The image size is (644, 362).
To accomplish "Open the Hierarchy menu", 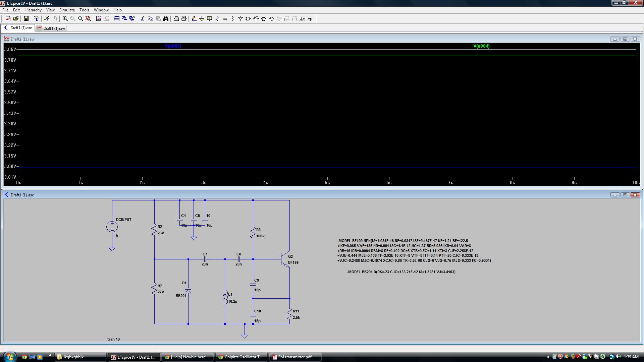I will 33,10.
